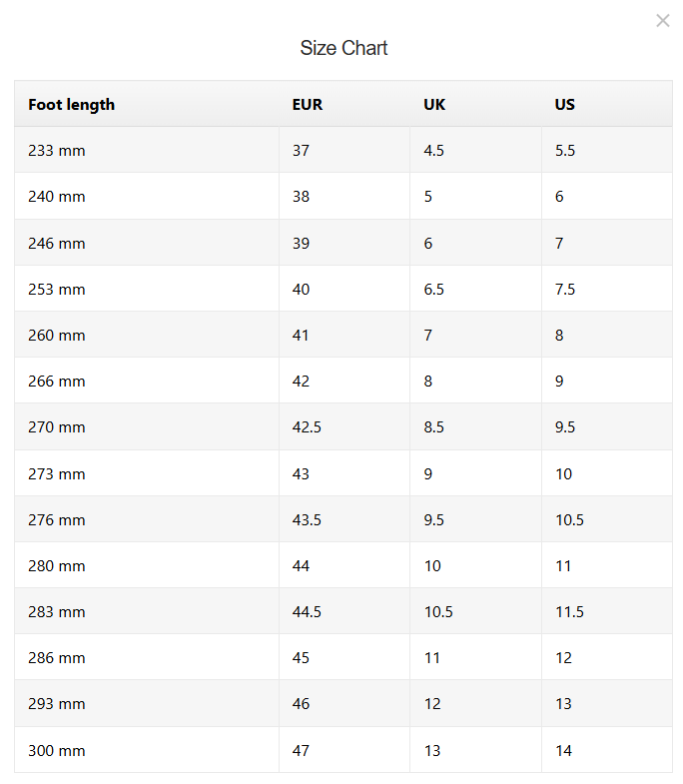Screen dimensions: 683x784
Task: Click the 260 mm foot length cell
Action: coord(57,336)
